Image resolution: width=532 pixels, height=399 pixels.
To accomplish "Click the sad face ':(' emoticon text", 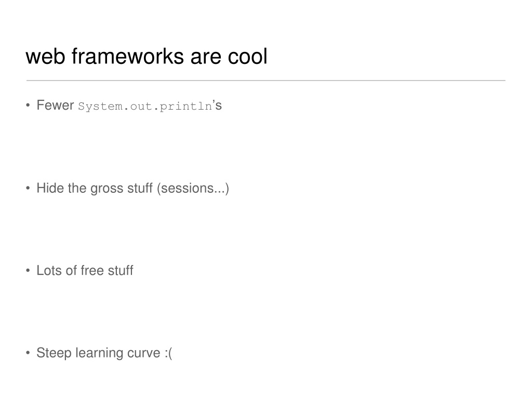I will tap(168, 353).
